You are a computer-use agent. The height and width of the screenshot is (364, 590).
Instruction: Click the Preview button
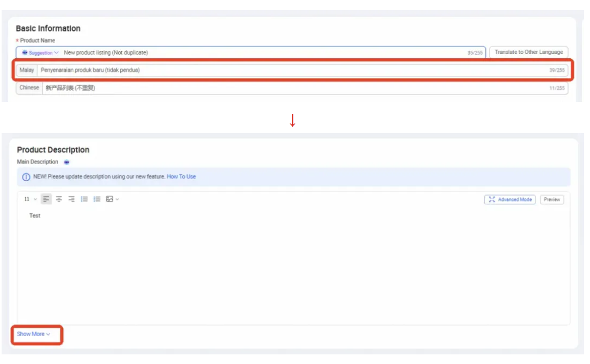[552, 199]
